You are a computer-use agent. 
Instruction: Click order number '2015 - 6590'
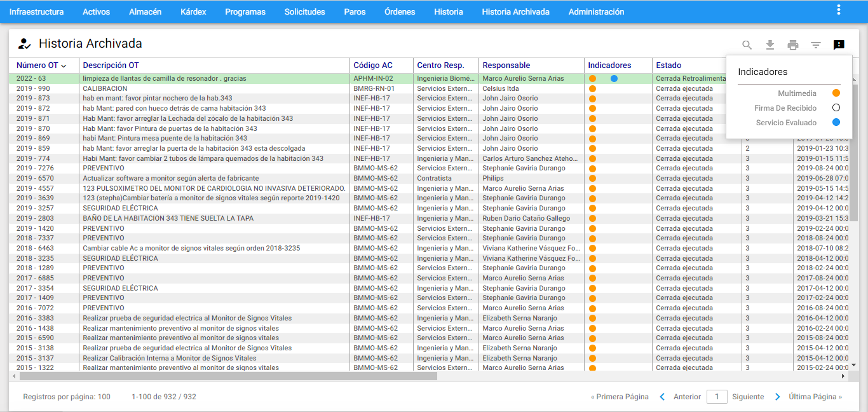point(35,338)
